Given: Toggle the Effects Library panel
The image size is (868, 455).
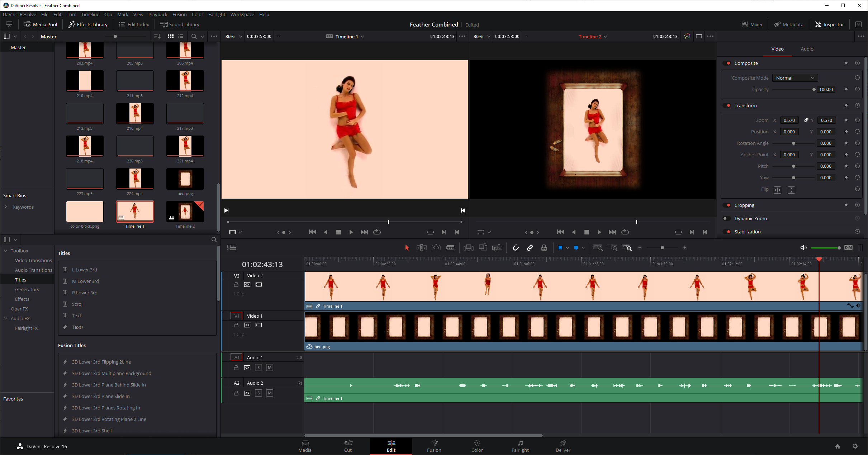Looking at the screenshot, I should (88, 24).
